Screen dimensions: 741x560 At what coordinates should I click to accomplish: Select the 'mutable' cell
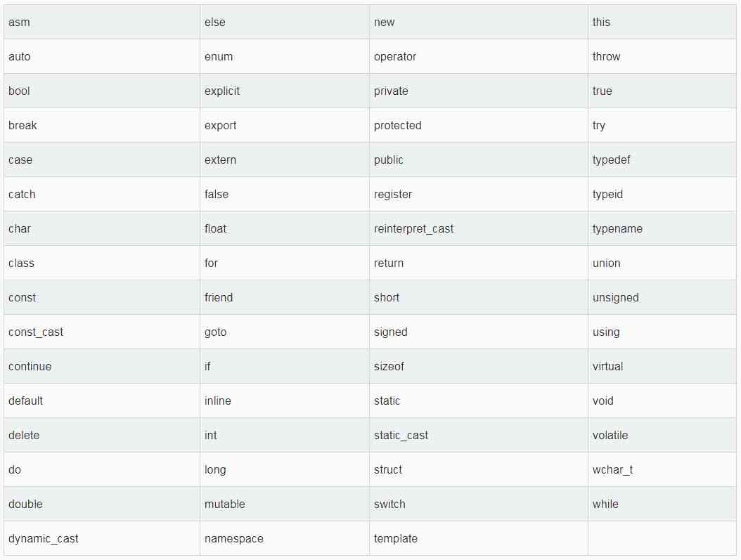[285, 504]
